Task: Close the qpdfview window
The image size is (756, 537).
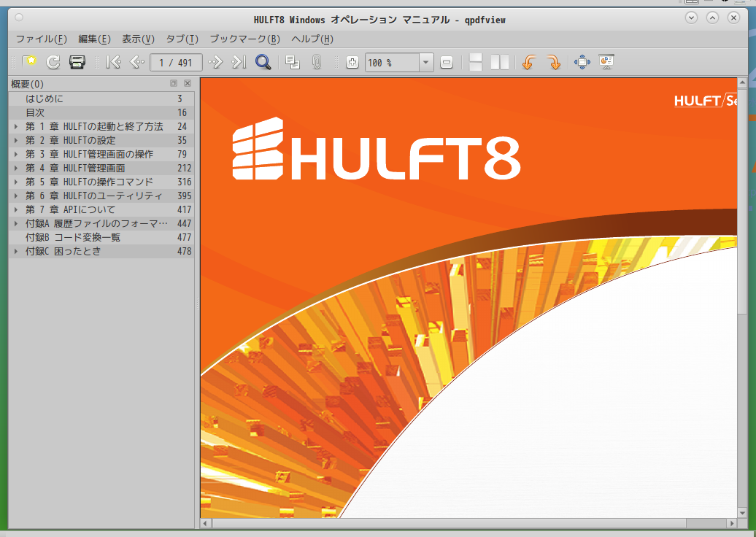Action: (x=734, y=18)
